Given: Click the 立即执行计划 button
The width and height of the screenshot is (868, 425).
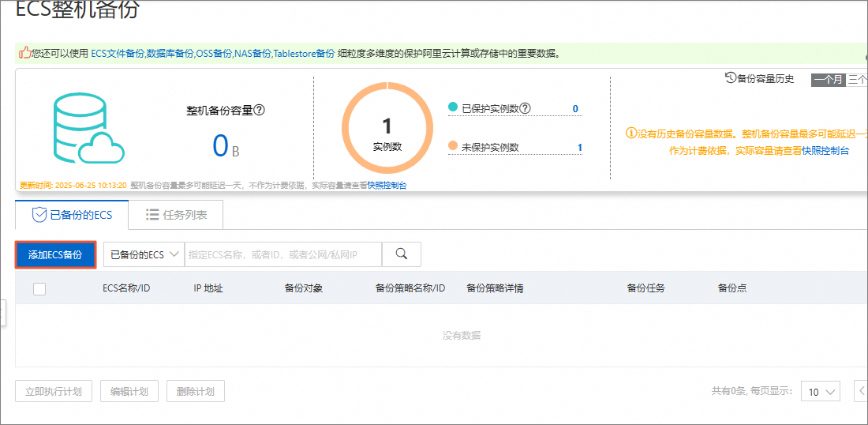Looking at the screenshot, I should 54,392.
